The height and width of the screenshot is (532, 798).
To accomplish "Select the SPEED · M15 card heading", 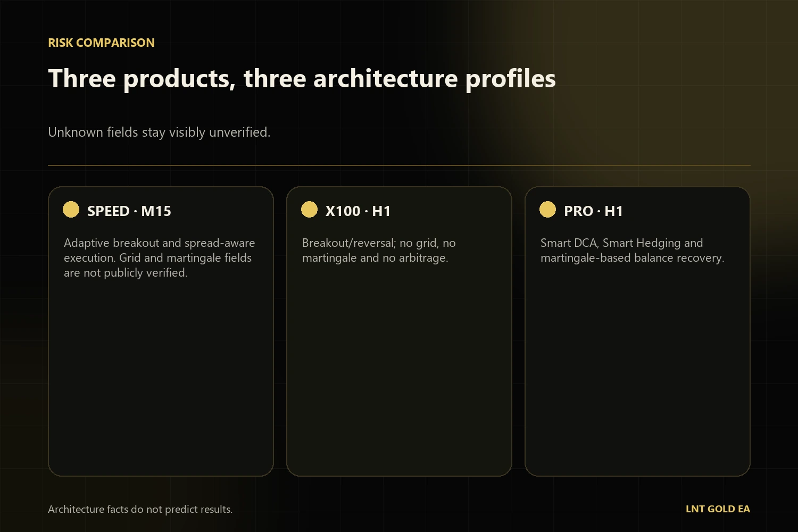I will coord(129,211).
